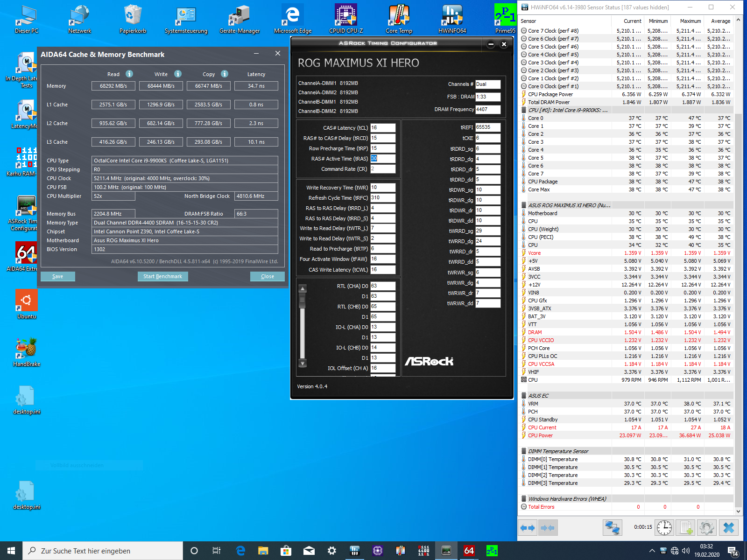Viewport: 747px width, 560px height.
Task: Click Save in AIDA64 benchmark window
Action: 58,276
